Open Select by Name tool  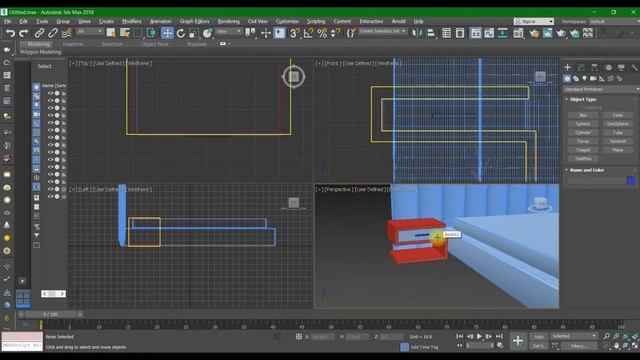click(124, 33)
